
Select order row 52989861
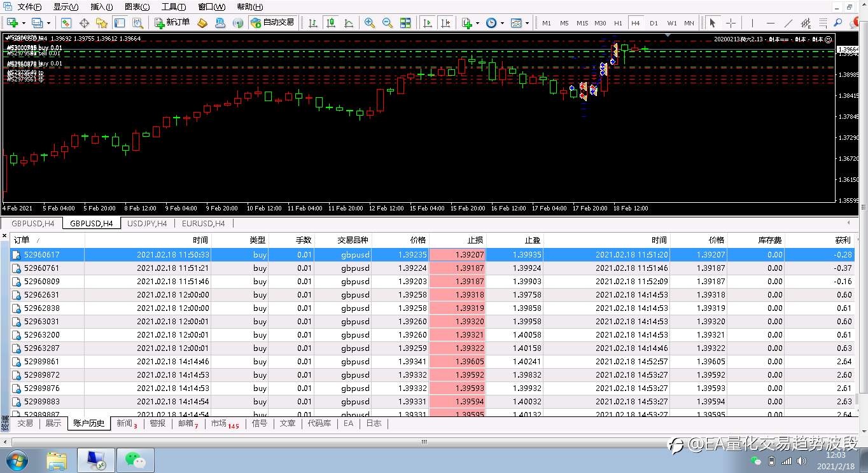click(x=432, y=362)
